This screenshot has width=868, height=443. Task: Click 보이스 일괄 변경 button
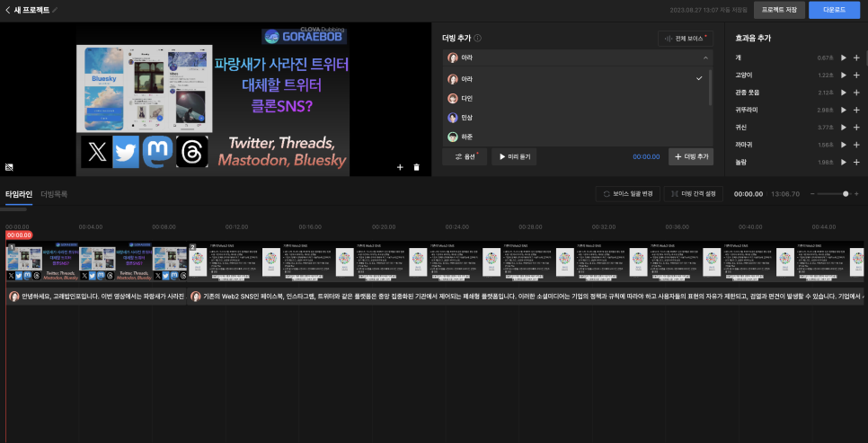click(x=628, y=194)
